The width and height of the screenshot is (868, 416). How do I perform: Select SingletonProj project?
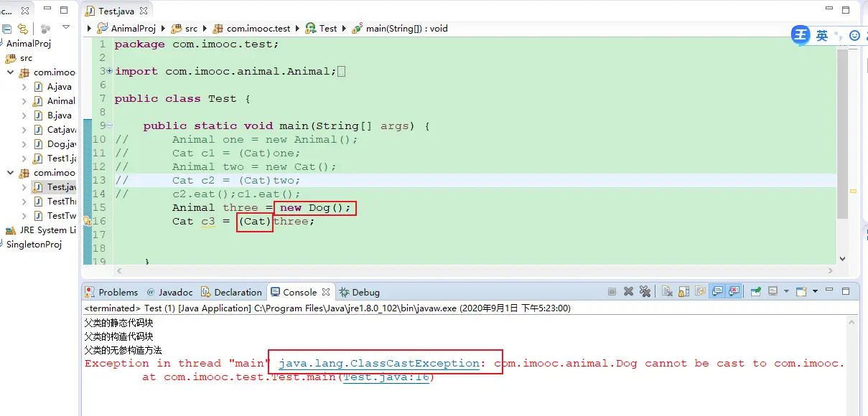click(x=34, y=244)
